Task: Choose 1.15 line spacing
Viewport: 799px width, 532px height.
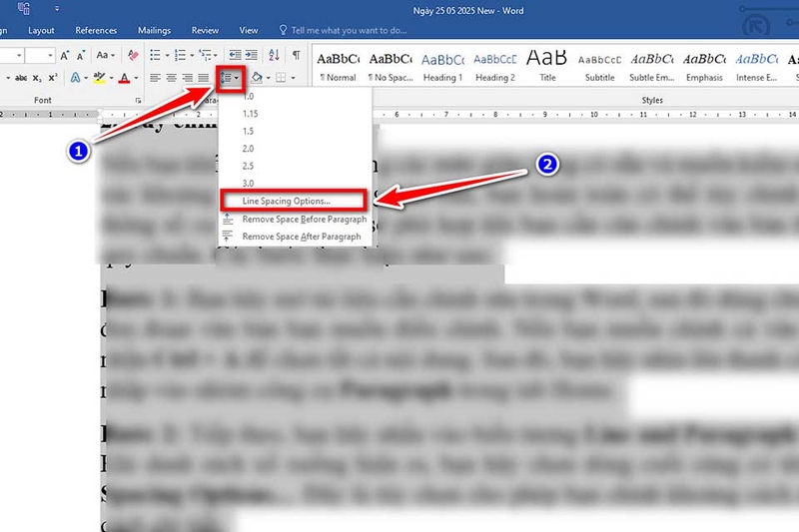Action: 296,114
